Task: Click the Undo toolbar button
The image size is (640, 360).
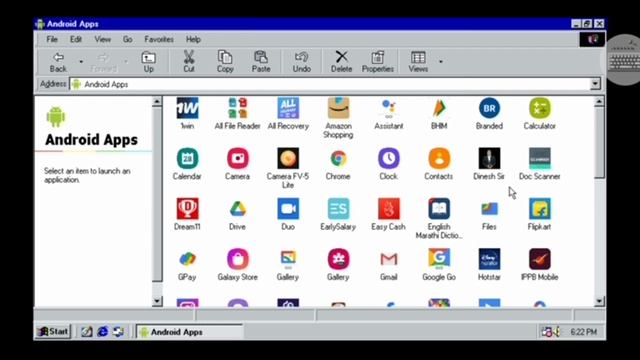Action: click(302, 62)
